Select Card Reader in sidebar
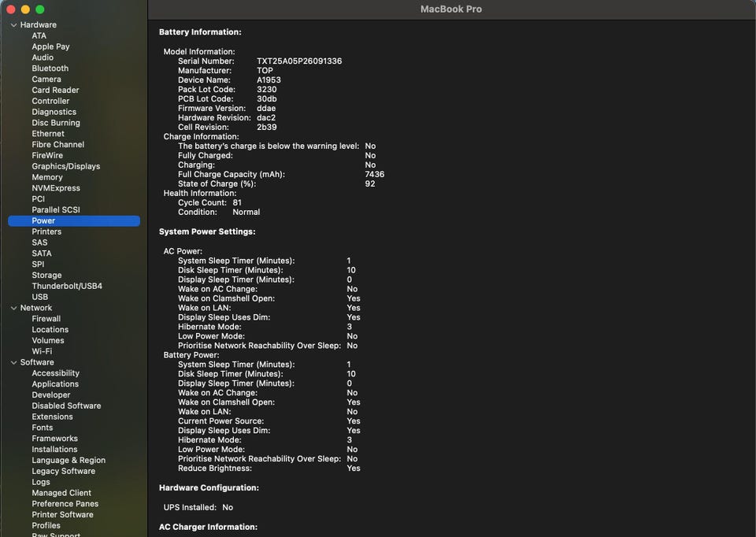Viewport: 756px width, 537px height. tap(55, 90)
